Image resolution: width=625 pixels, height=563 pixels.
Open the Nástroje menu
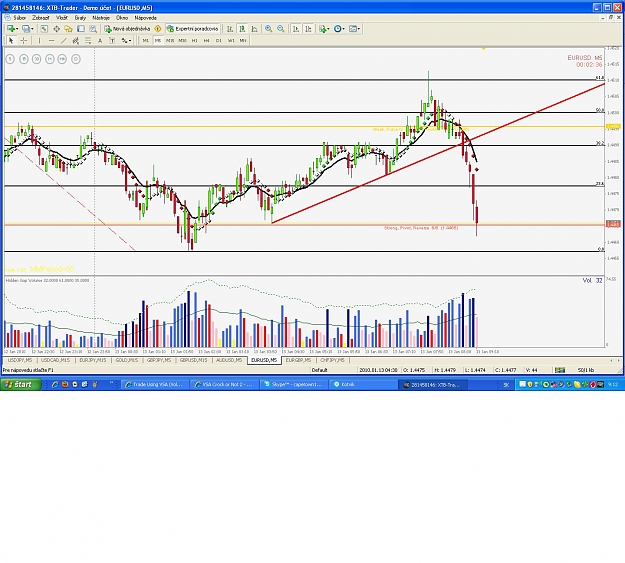[101, 18]
